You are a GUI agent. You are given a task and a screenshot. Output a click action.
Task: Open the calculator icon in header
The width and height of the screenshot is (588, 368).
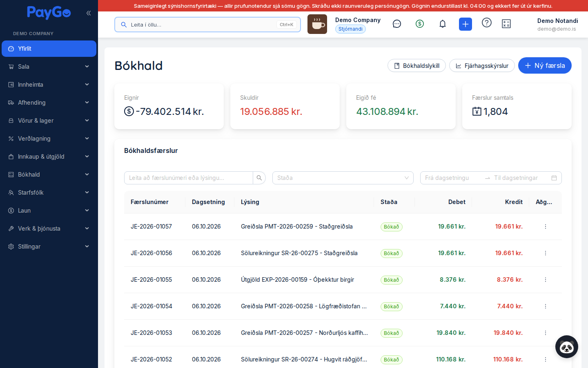tap(506, 24)
